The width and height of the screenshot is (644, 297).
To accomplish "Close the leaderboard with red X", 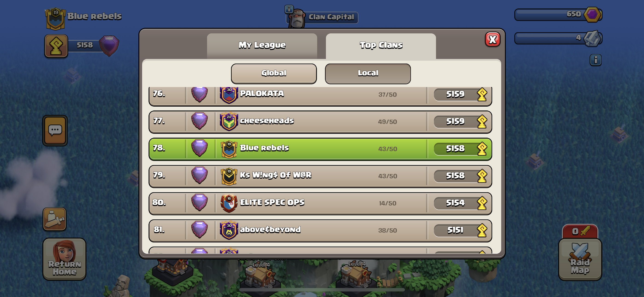I will [x=492, y=40].
